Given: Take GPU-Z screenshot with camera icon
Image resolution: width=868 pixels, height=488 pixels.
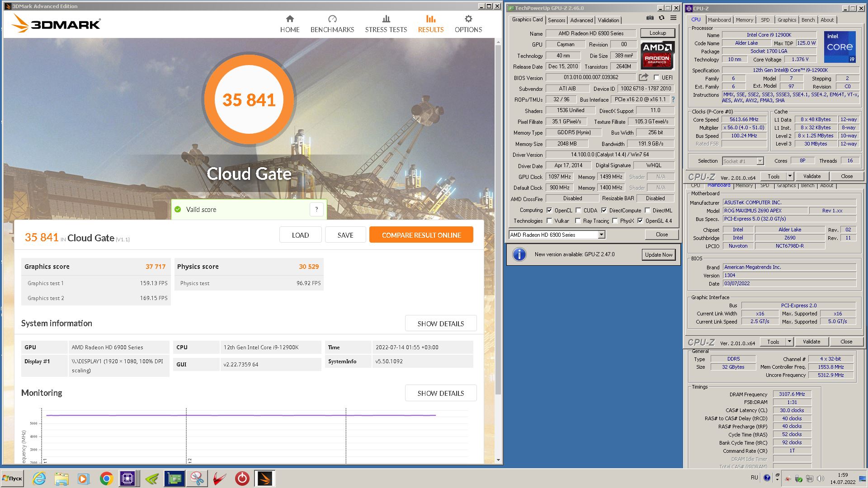Looking at the screenshot, I should pyautogui.click(x=650, y=18).
